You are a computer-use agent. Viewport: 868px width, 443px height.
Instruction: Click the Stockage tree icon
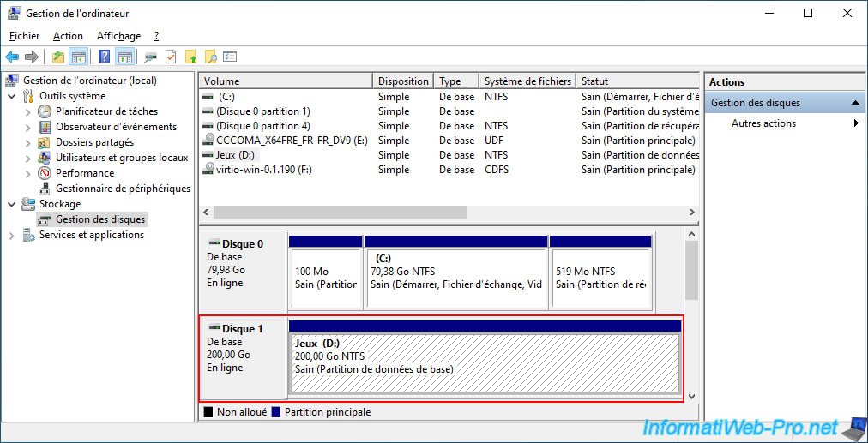click(x=28, y=204)
